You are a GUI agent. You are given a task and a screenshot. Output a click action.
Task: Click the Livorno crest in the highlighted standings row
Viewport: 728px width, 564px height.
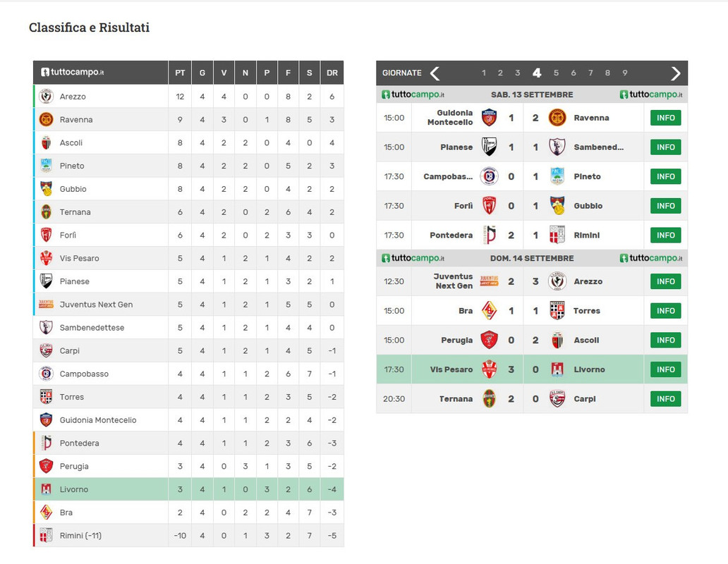[46, 489]
